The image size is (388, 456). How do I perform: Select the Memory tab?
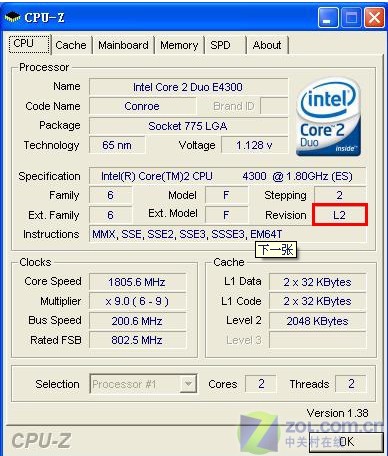(179, 45)
